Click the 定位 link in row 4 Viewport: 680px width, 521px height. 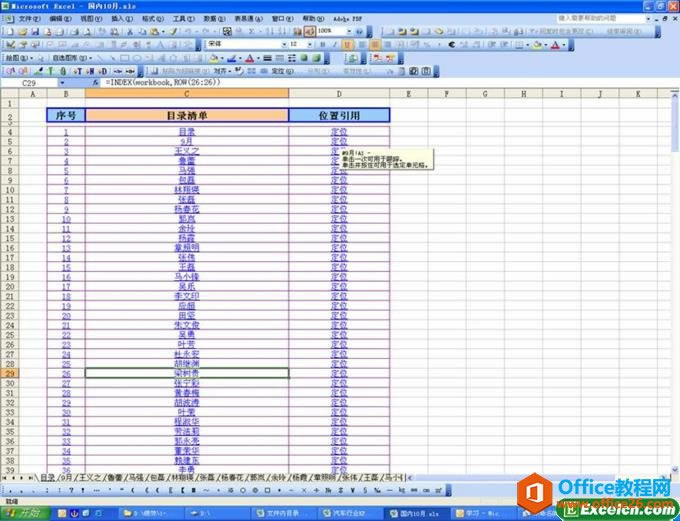tap(339, 131)
